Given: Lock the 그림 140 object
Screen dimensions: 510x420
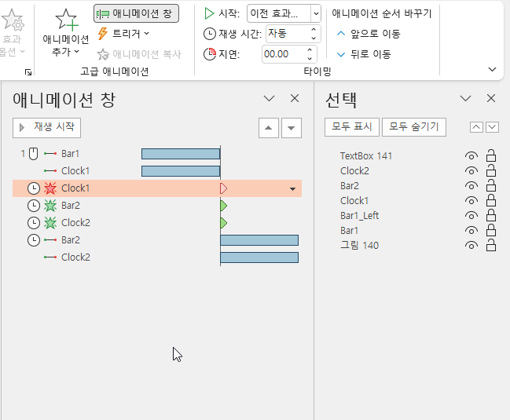Looking at the screenshot, I should pos(491,245).
